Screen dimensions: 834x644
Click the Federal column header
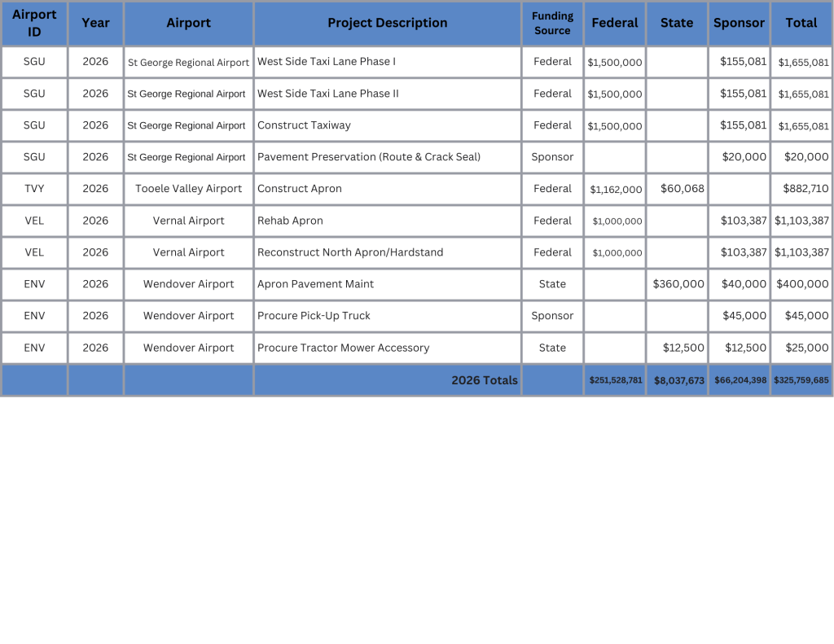point(614,23)
